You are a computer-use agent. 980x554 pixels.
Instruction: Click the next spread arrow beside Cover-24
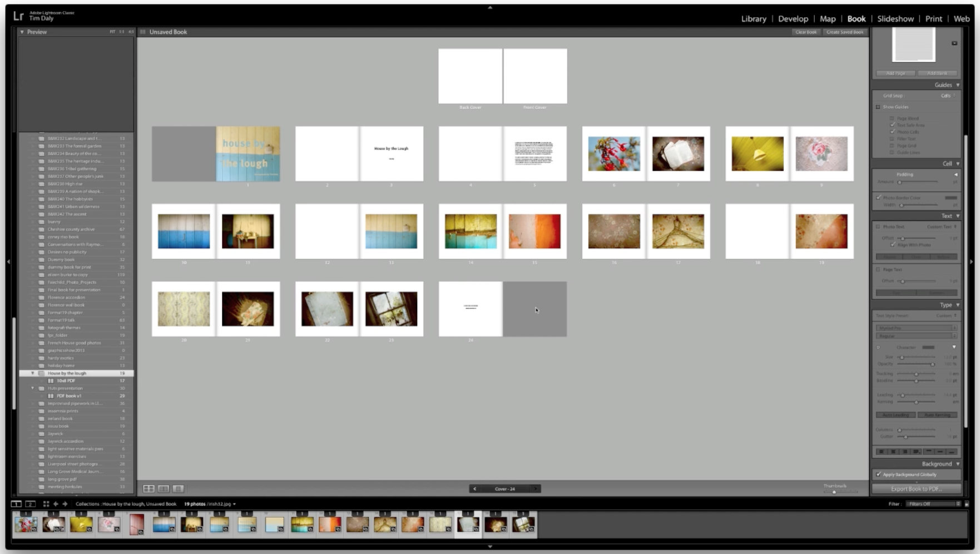point(536,489)
